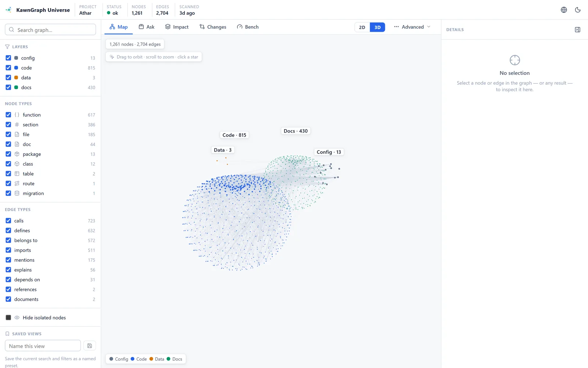The width and height of the screenshot is (588, 368).
Task: Click the class type icon
Action: pyautogui.click(x=17, y=164)
